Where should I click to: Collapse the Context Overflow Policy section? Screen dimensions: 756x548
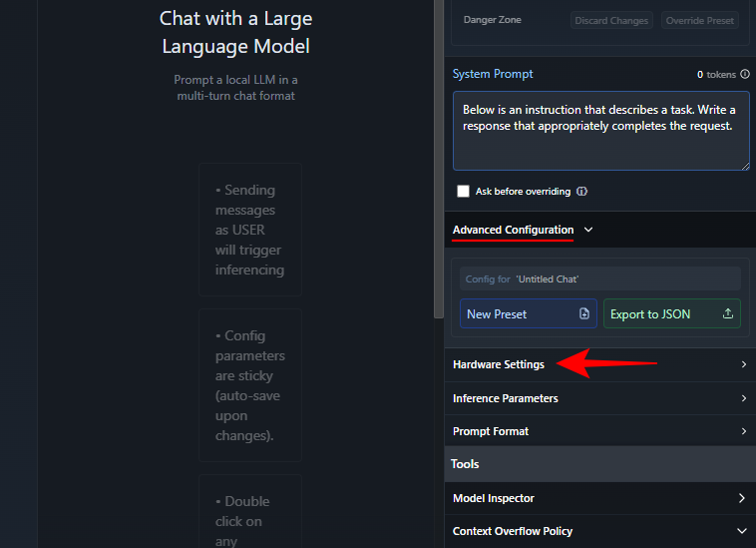click(599, 531)
